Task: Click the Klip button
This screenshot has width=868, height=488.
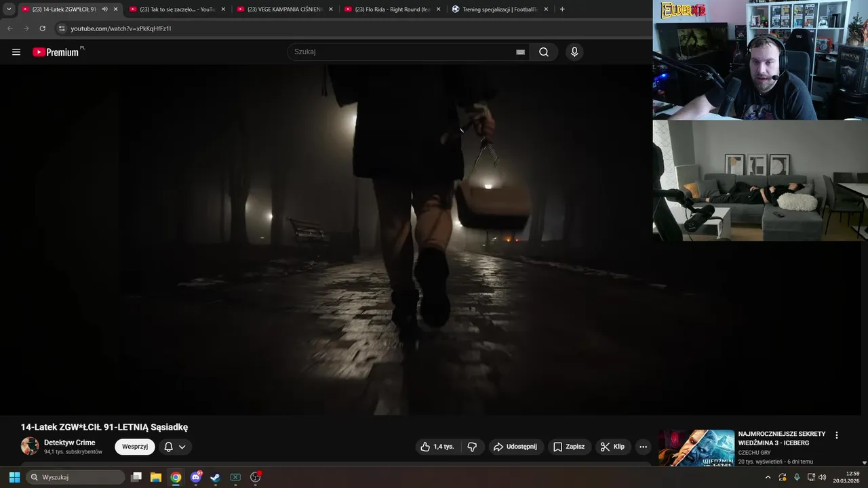Action: [613, 447]
